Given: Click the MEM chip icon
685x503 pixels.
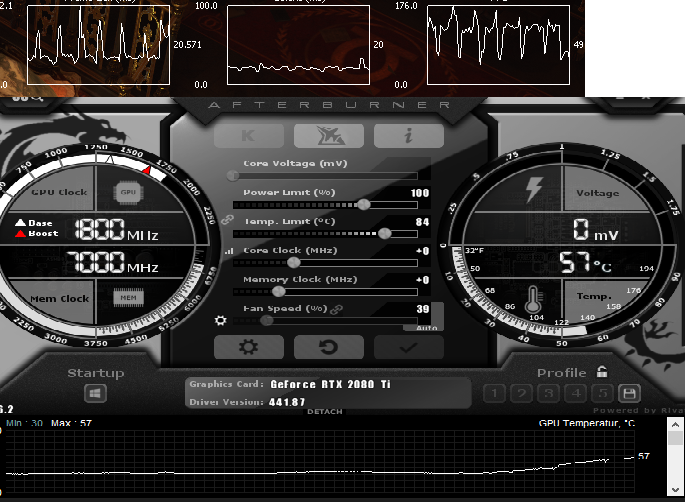Looking at the screenshot, I should pyautogui.click(x=128, y=298).
